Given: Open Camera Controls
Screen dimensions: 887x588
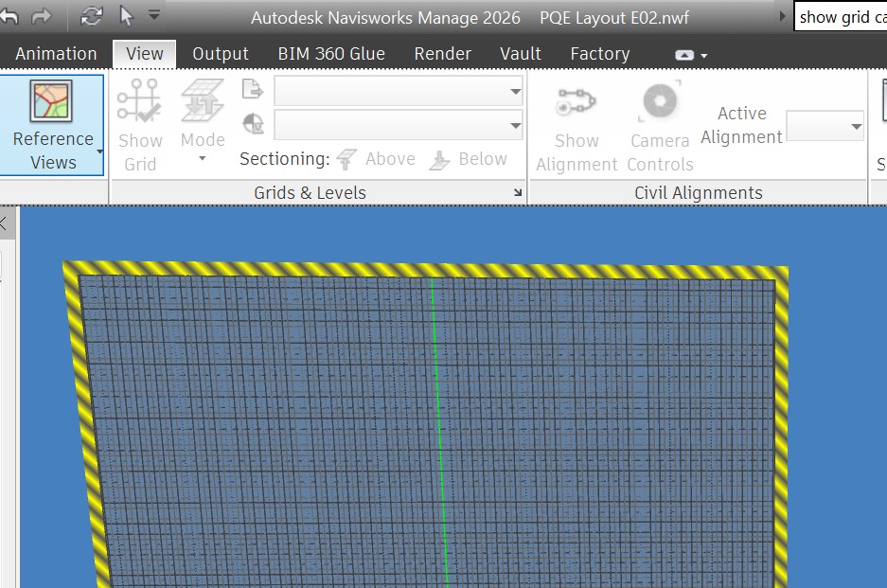Looking at the screenshot, I should point(660,127).
